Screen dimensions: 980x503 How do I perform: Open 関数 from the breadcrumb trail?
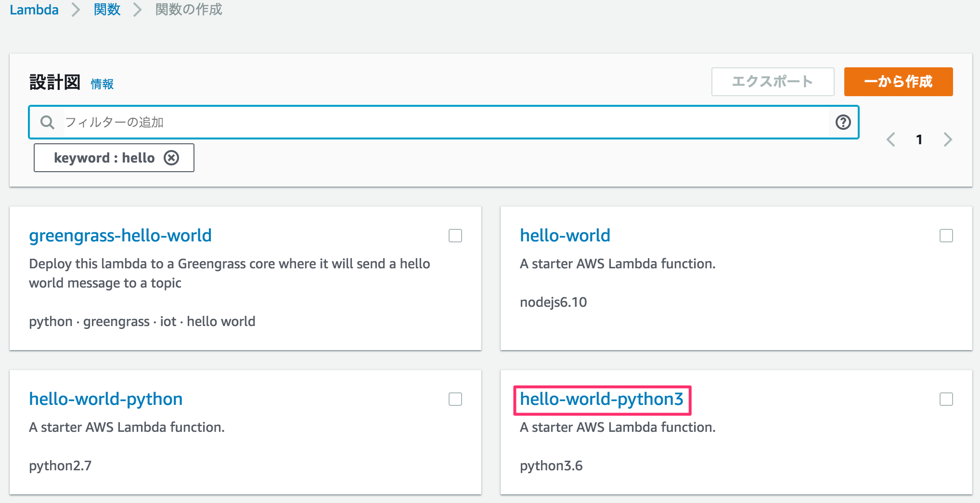pyautogui.click(x=107, y=9)
